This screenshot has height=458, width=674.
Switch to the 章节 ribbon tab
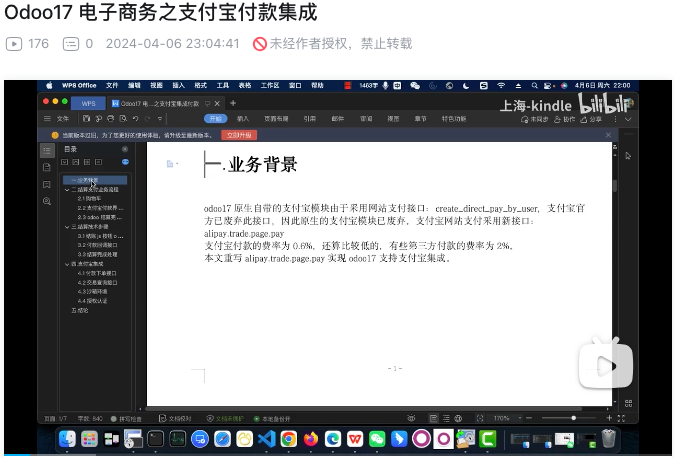click(420, 119)
